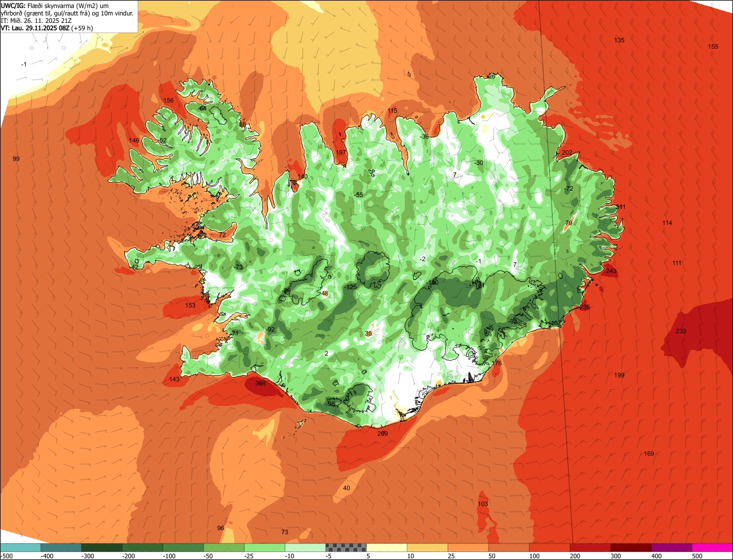
Task: Click the legend label '-500'
Action: [x=6, y=556]
